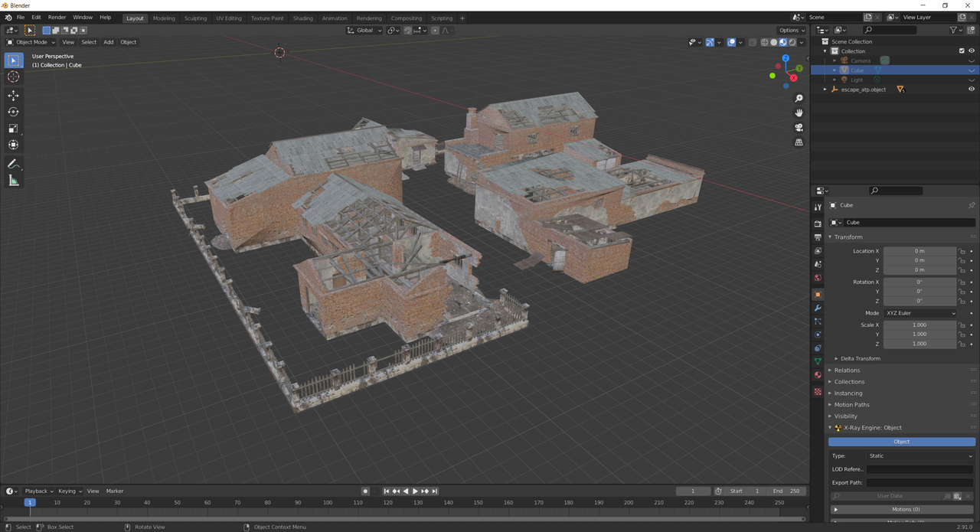This screenshot has width=980, height=532.
Task: Open the View Layer properties tab
Action: coord(818,251)
